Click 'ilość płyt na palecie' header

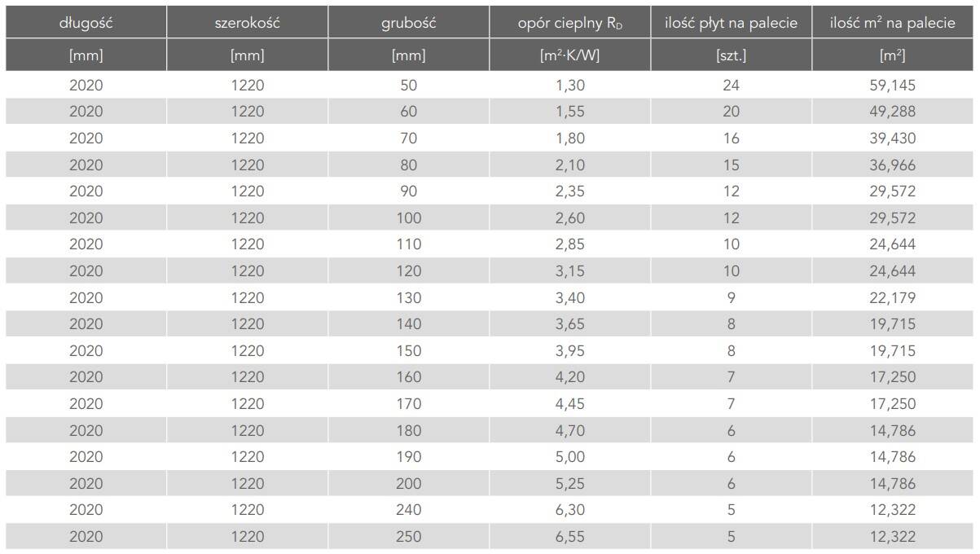pos(731,23)
